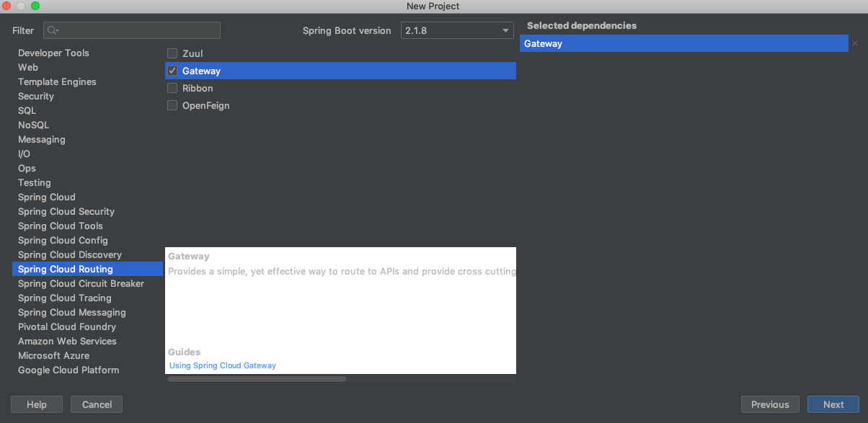Select the Spring Cloud Routing category
Screen dimensions: 868x423
coord(87,269)
